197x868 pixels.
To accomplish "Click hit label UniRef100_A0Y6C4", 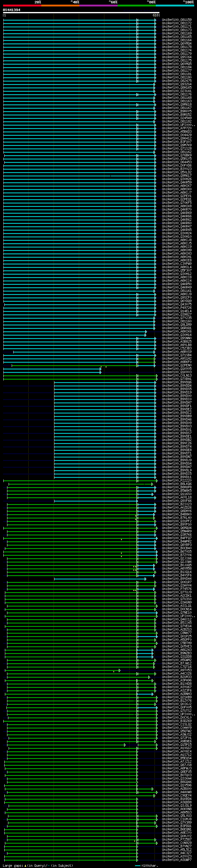I will pyautogui.click(x=177, y=751).
